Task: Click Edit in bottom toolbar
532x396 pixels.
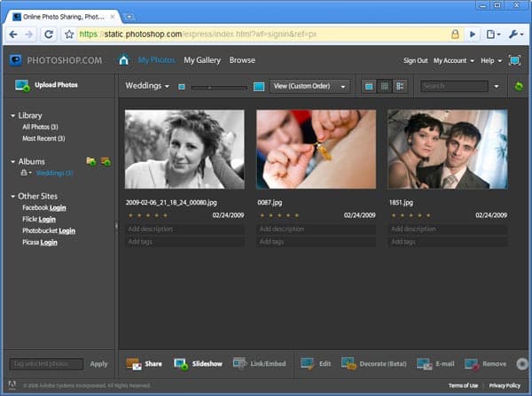Action: (316, 364)
